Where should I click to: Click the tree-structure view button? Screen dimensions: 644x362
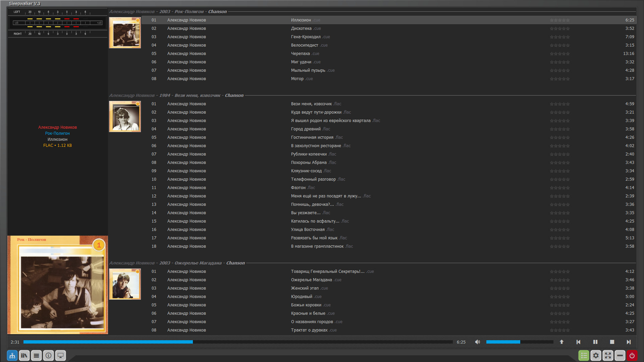point(12,356)
